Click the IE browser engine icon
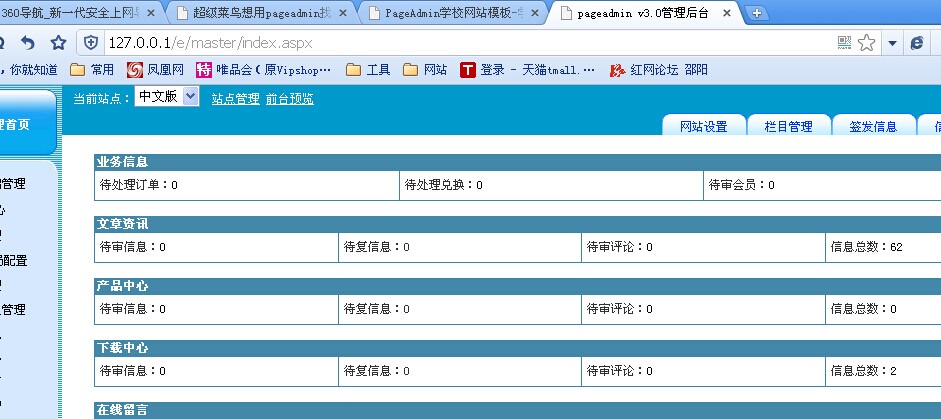The image size is (941, 419). point(916,42)
